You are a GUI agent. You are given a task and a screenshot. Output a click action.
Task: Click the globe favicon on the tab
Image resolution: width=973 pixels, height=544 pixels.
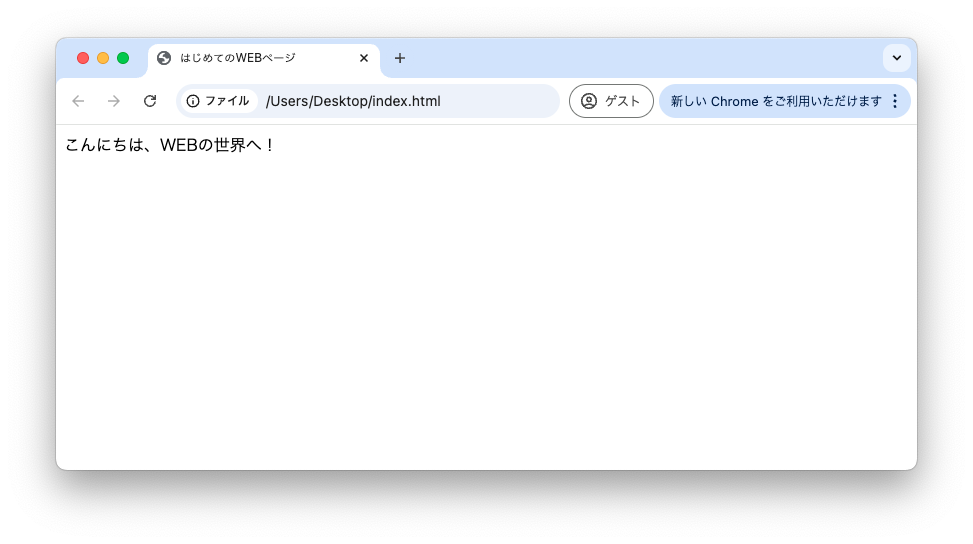pos(164,58)
